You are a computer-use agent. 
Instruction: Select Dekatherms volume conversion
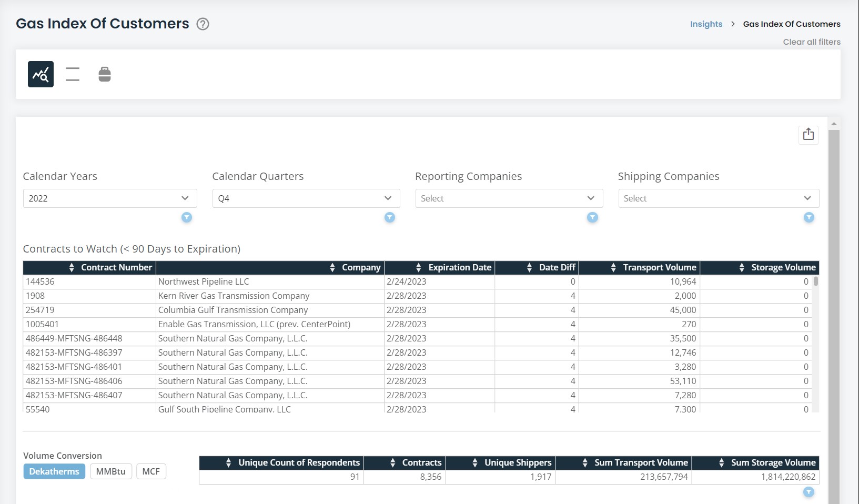click(54, 471)
